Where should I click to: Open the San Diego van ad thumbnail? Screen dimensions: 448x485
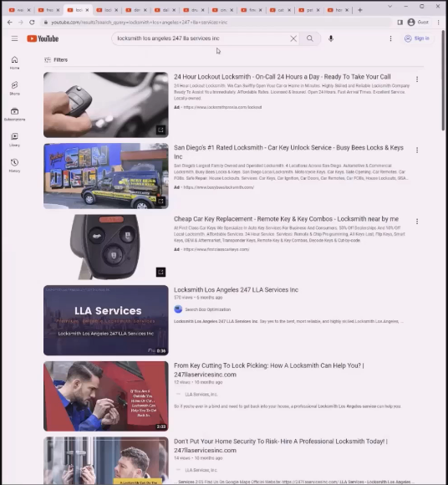[x=106, y=176]
